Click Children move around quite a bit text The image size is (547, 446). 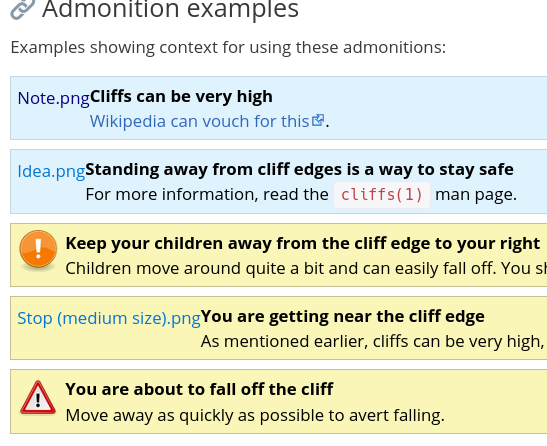coord(306,268)
